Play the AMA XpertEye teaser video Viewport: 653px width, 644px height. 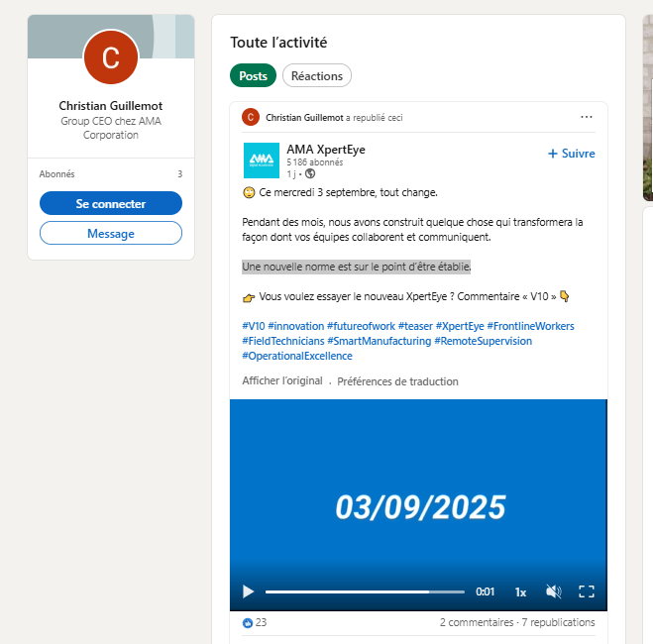[x=248, y=591]
